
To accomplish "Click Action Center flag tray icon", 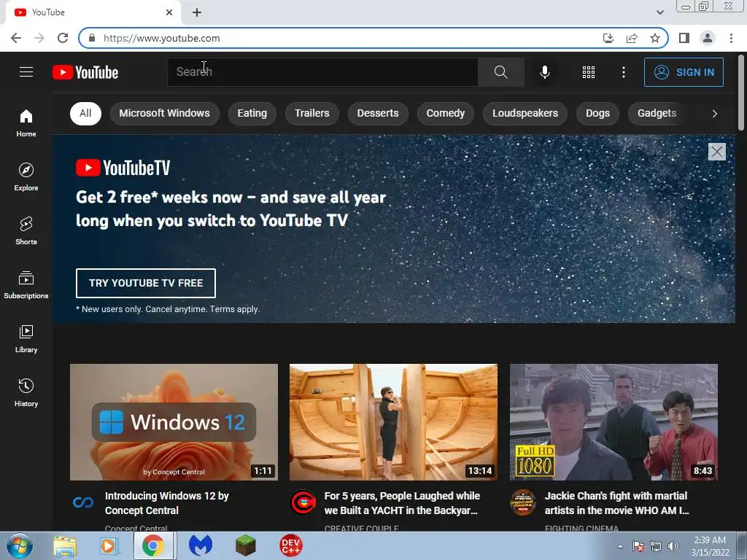I will pos(638,545).
